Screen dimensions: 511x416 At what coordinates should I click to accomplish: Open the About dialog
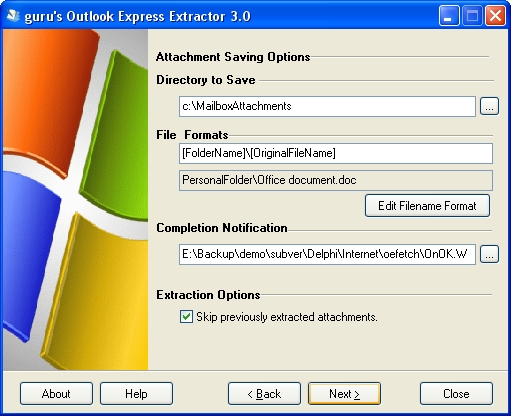click(56, 394)
